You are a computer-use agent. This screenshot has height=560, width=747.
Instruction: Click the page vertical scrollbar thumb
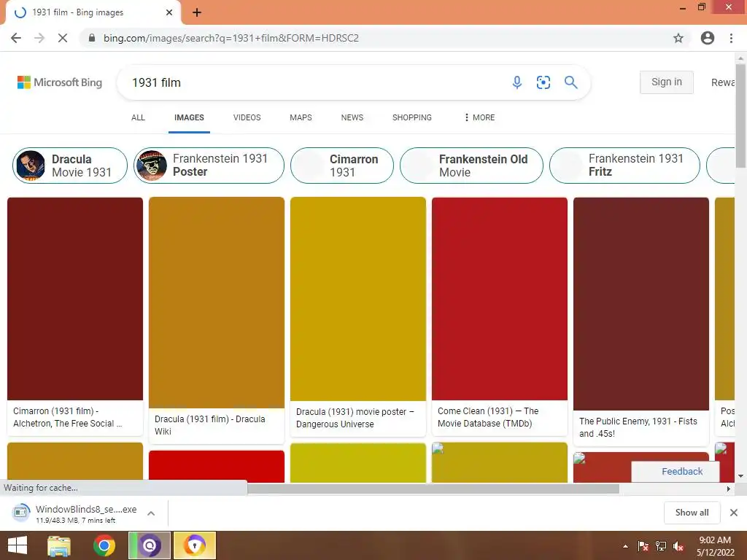tap(740, 114)
